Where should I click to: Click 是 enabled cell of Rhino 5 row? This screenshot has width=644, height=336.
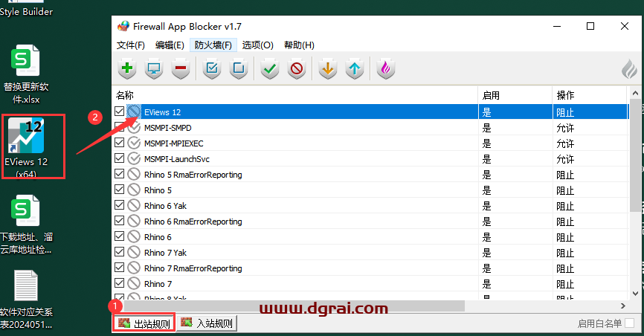click(x=486, y=190)
